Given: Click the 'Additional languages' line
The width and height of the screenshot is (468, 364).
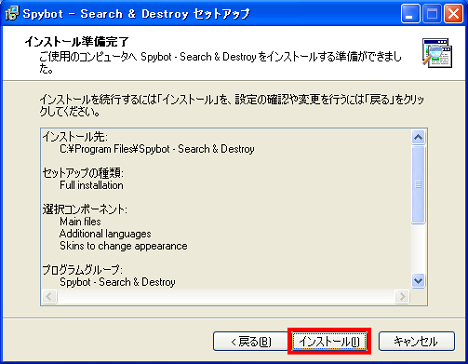Looking at the screenshot, I should tap(105, 234).
